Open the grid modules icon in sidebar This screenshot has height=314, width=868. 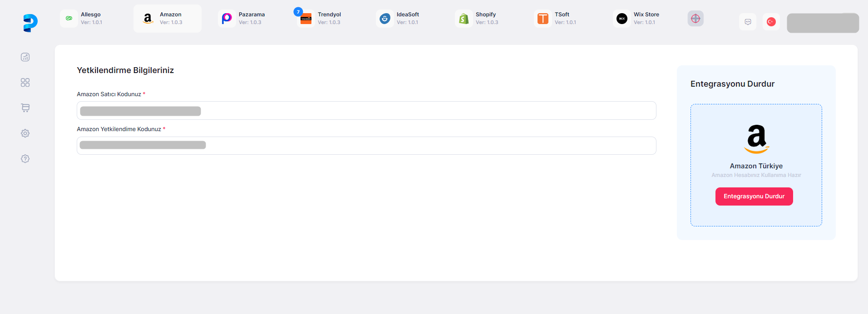point(25,83)
